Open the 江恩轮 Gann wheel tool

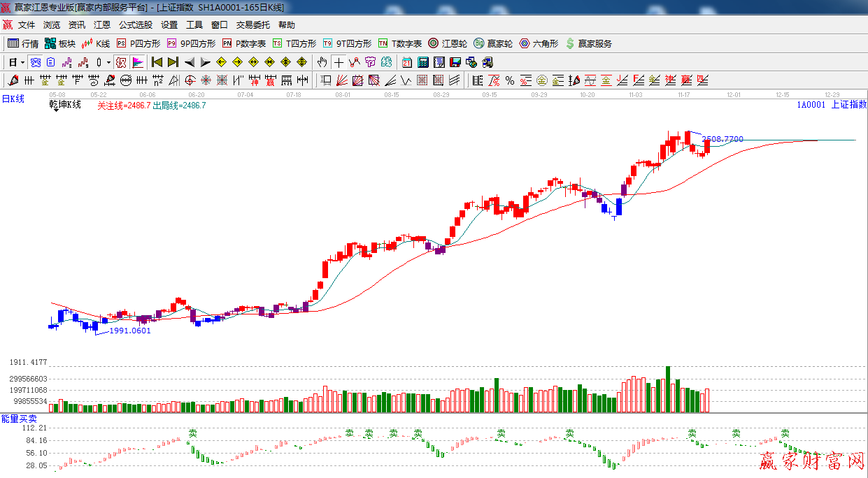448,43
